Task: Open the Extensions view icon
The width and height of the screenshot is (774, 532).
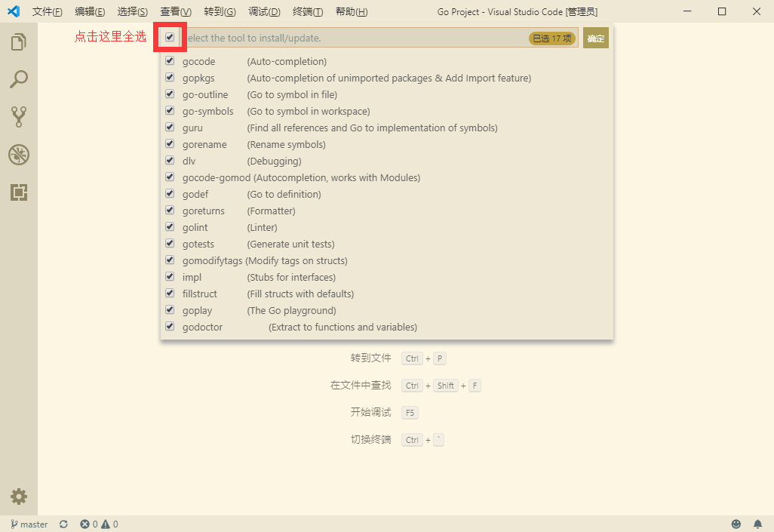Action: coord(19,192)
